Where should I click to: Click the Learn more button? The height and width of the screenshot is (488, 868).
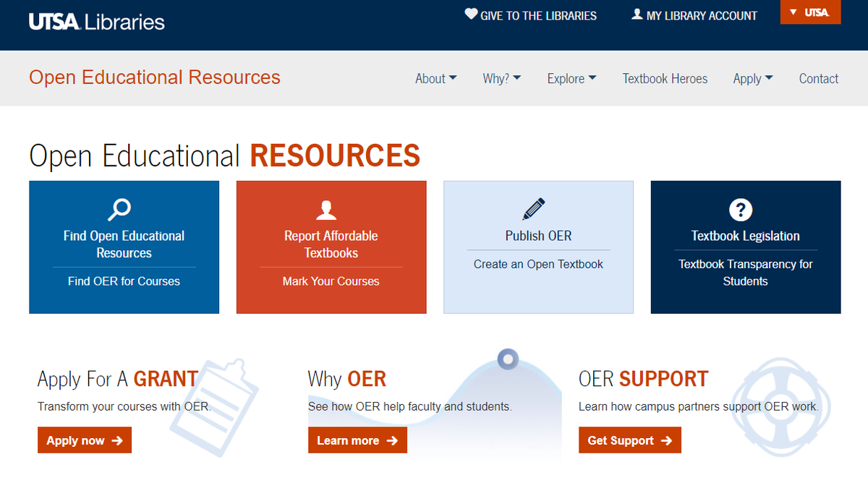(357, 440)
